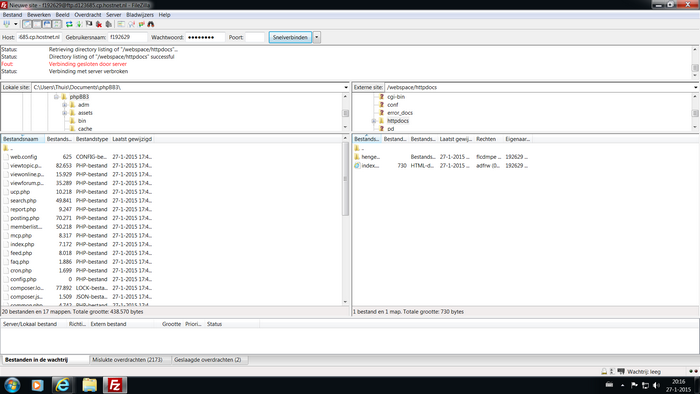Toggle the local directory tree display

pos(37,24)
